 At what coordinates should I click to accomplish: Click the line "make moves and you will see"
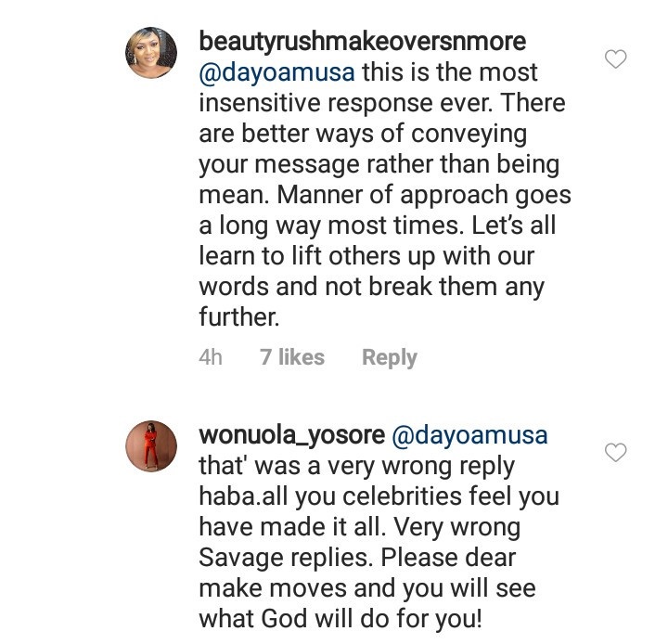(366, 590)
